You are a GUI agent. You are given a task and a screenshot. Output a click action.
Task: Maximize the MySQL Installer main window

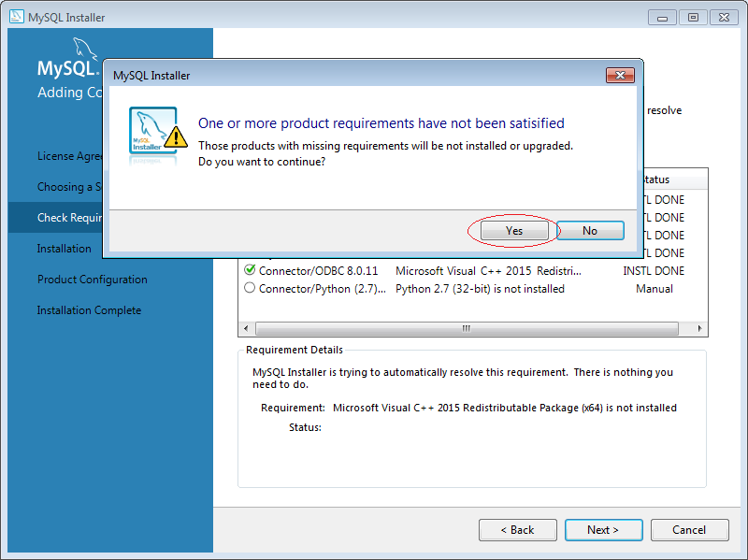pos(693,18)
